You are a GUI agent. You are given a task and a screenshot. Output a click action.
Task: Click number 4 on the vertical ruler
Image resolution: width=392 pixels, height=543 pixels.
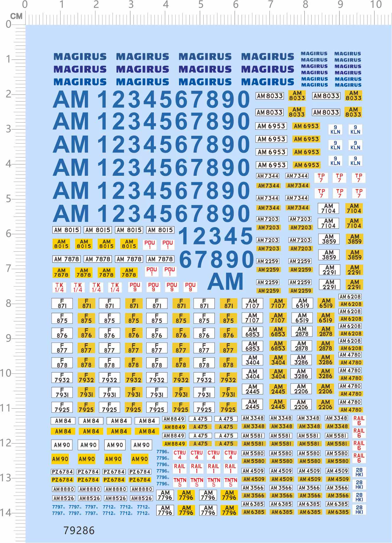(8, 164)
